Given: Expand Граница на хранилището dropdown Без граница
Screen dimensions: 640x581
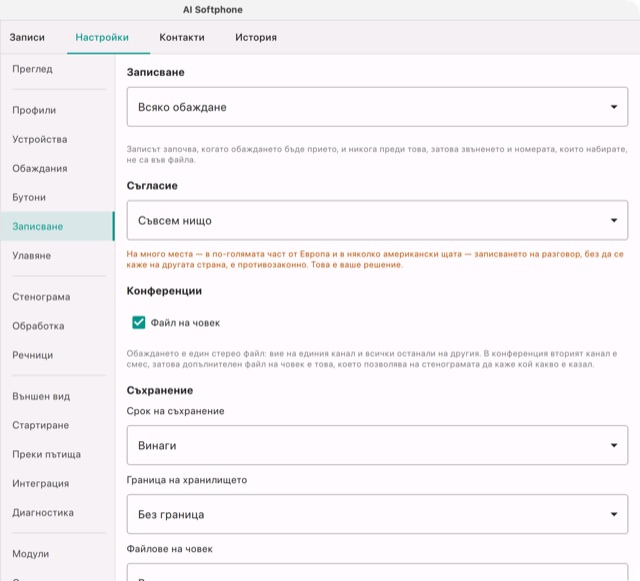Looking at the screenshot, I should (377, 514).
